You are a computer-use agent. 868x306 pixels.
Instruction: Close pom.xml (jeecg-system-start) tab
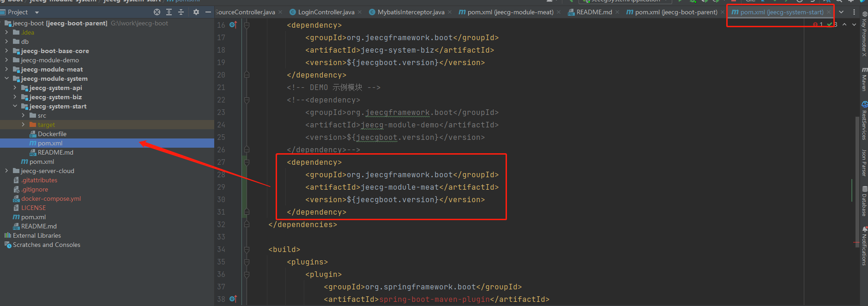[x=829, y=12]
